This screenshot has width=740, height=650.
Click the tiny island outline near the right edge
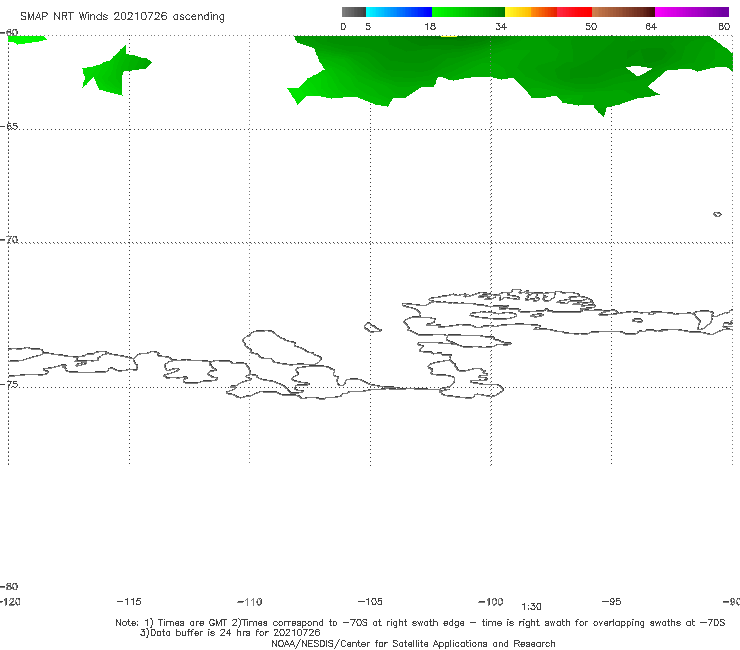[717, 214]
